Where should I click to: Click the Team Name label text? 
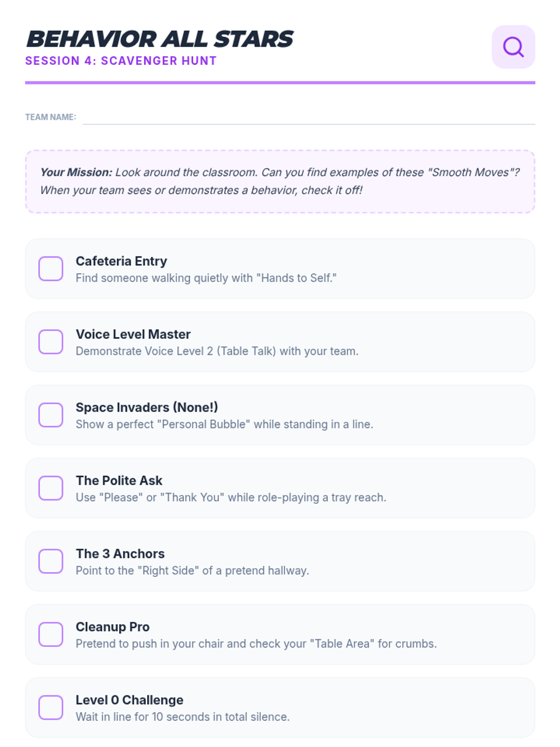coord(50,117)
